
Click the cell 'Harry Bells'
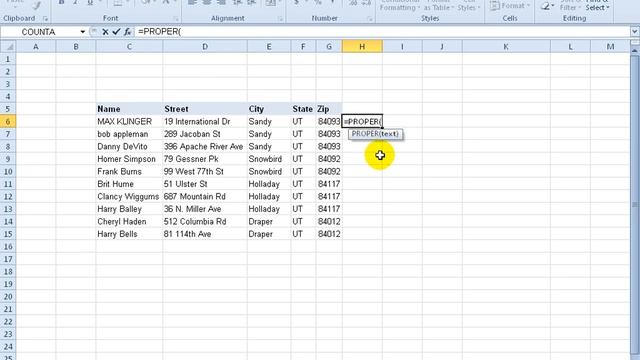pyautogui.click(x=129, y=234)
